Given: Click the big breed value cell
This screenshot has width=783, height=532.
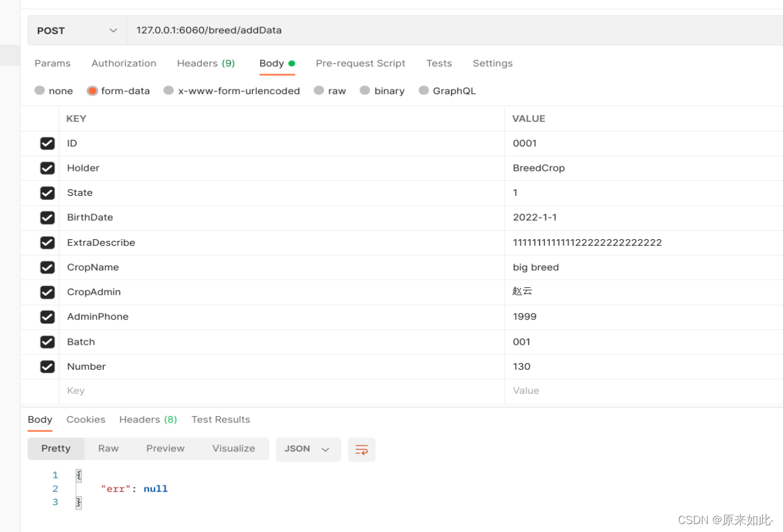Looking at the screenshot, I should point(644,267).
